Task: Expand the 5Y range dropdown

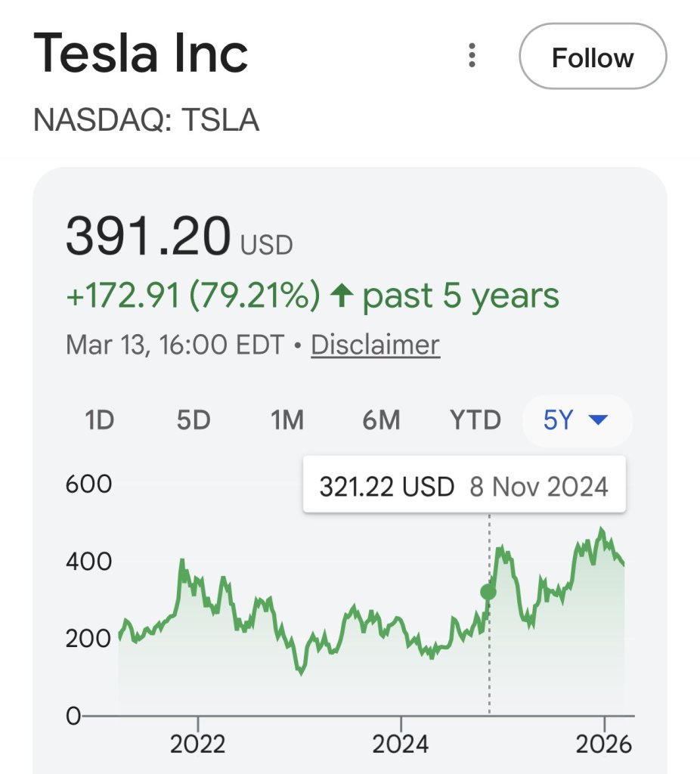Action: 576,420
